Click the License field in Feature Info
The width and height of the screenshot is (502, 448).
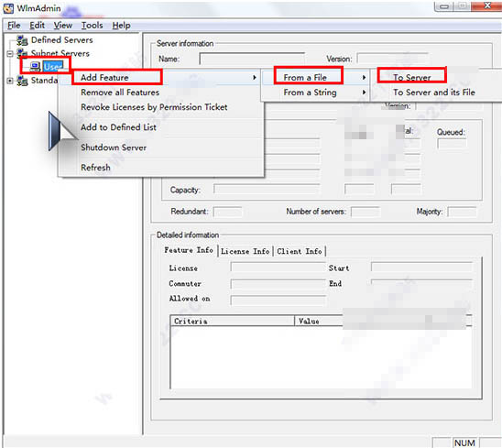point(278,268)
